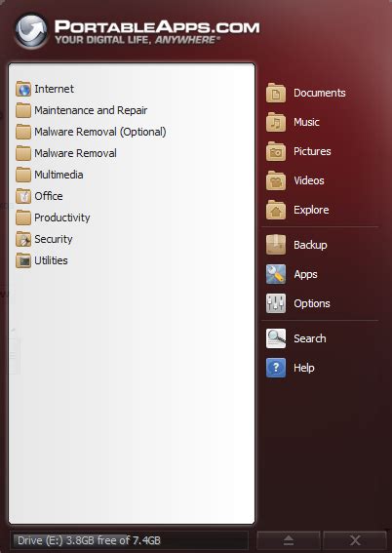Click the Videos folder icon
Image resolution: width=392 pixels, height=553 pixels.
[276, 181]
